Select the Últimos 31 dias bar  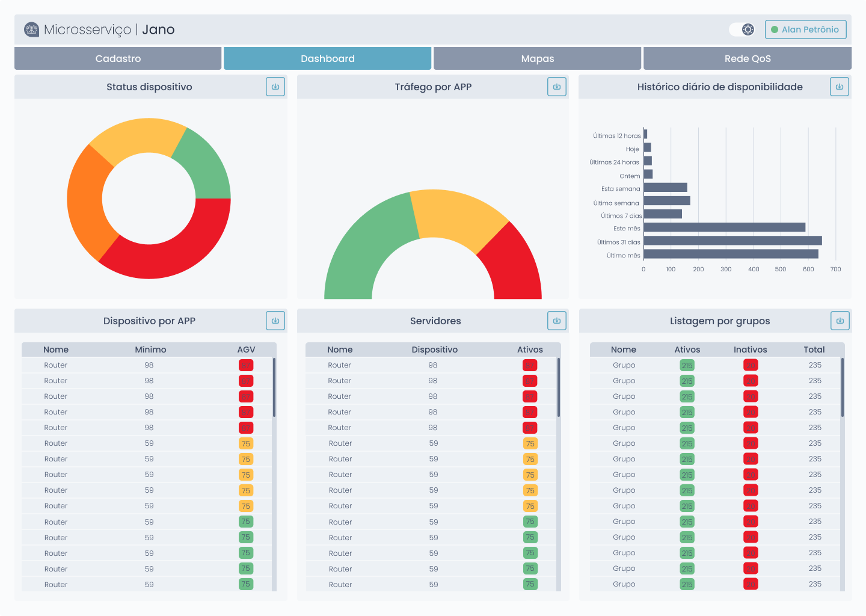click(732, 241)
